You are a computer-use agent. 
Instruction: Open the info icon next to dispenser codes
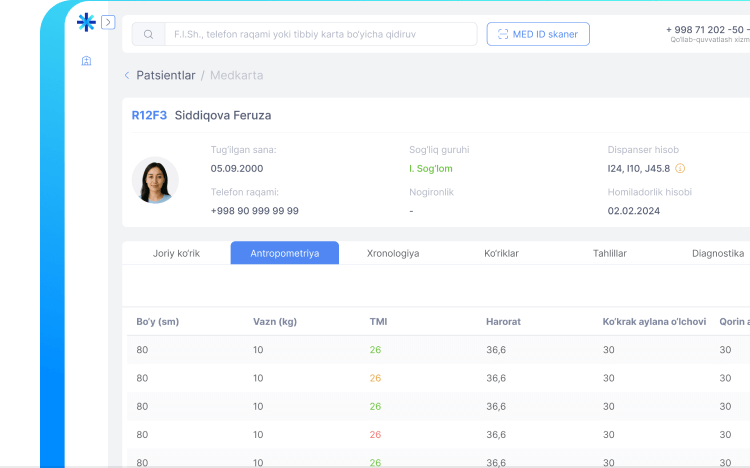tap(680, 168)
